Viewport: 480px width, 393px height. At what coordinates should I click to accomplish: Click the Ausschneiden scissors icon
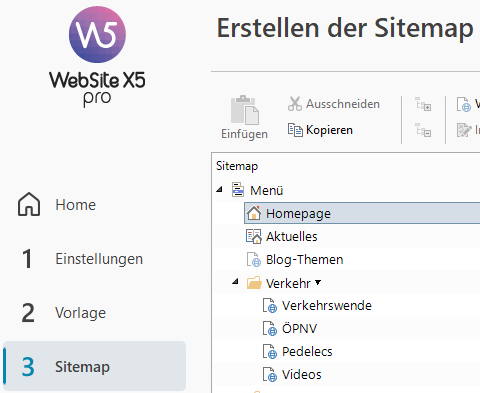coord(295,104)
